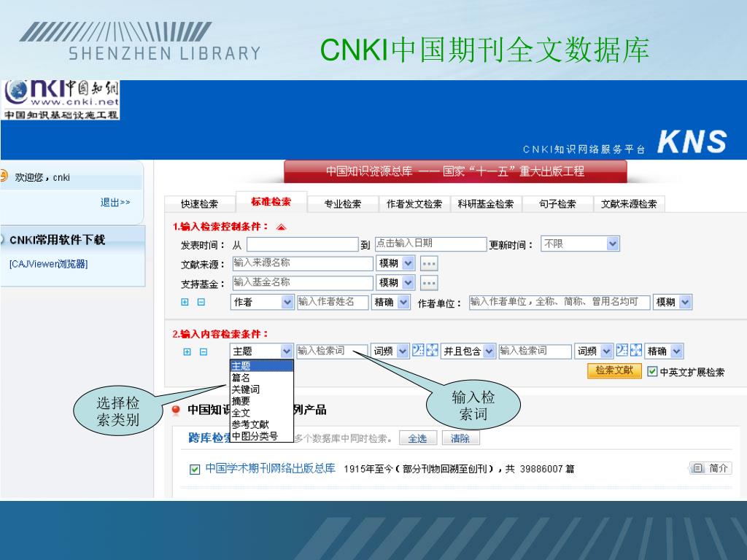
Task: Open the browse '...' button for 支持基金
Action: point(429,283)
